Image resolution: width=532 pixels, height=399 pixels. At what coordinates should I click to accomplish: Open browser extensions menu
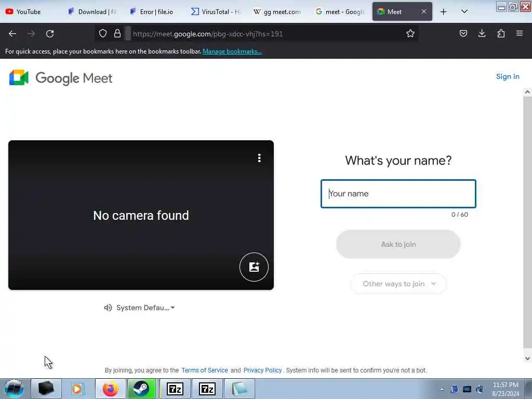pyautogui.click(x=501, y=33)
